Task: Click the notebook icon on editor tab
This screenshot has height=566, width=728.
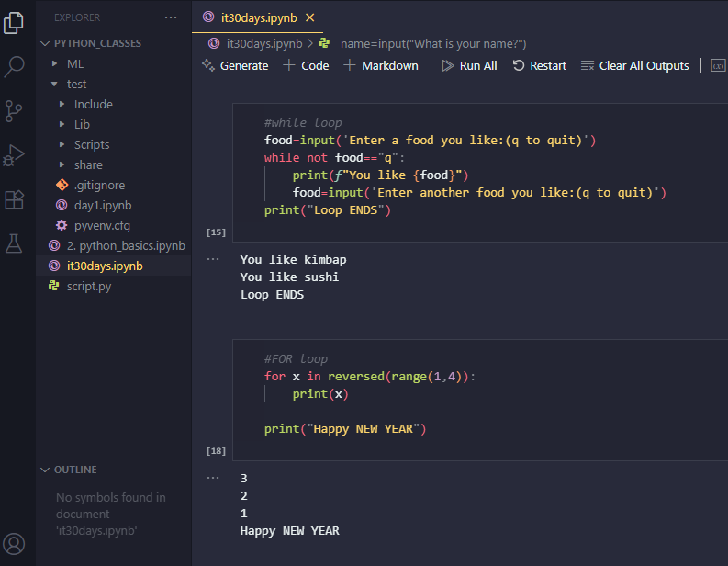Action: click(x=208, y=17)
